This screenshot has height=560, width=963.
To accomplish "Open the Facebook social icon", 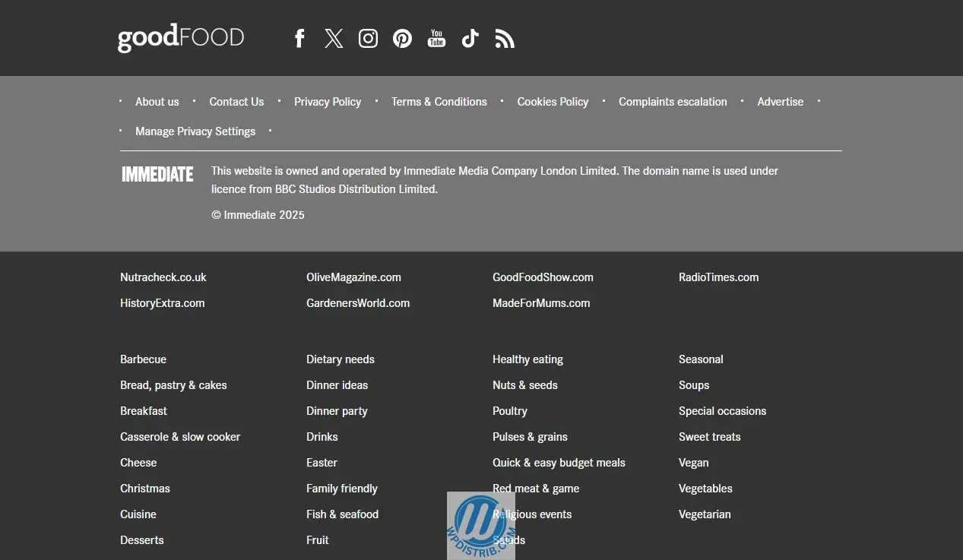I will click(299, 39).
